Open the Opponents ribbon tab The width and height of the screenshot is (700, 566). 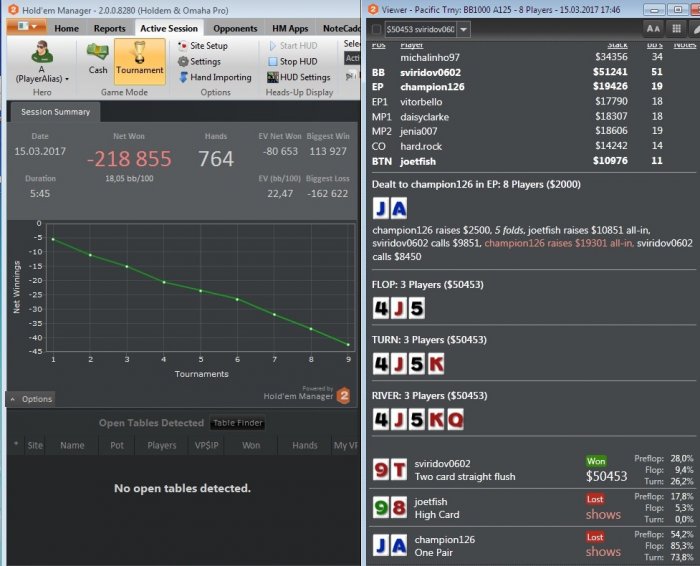point(235,28)
